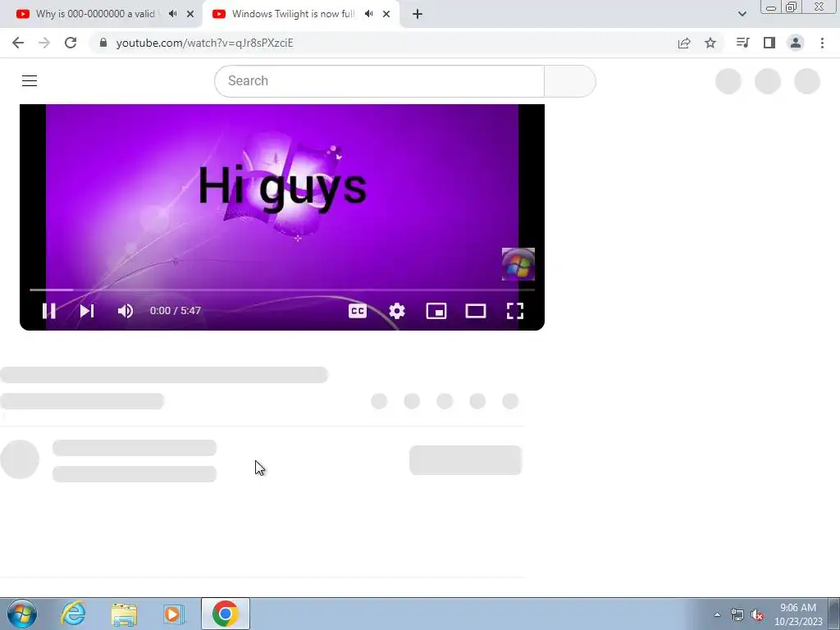Viewport: 840px width, 630px height.
Task: Toggle the Chrome side panel
Action: 769,43
